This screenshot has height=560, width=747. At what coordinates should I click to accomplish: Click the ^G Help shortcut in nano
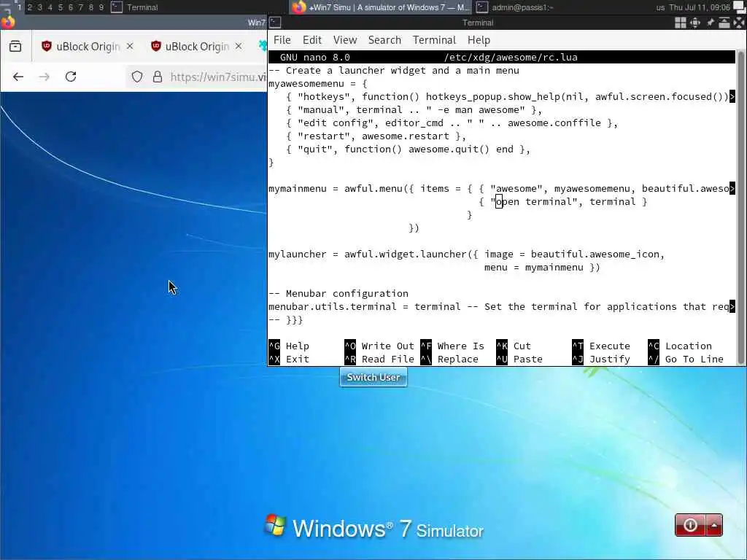point(289,346)
